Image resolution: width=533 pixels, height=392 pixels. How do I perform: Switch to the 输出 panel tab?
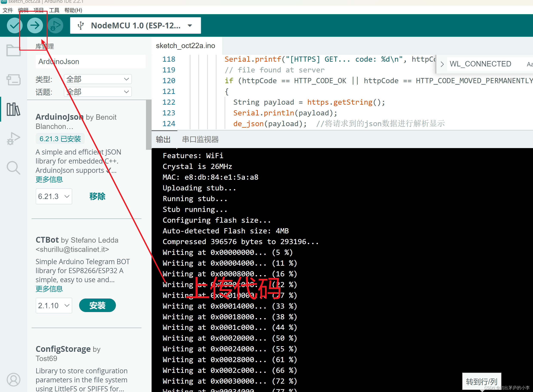pos(163,139)
